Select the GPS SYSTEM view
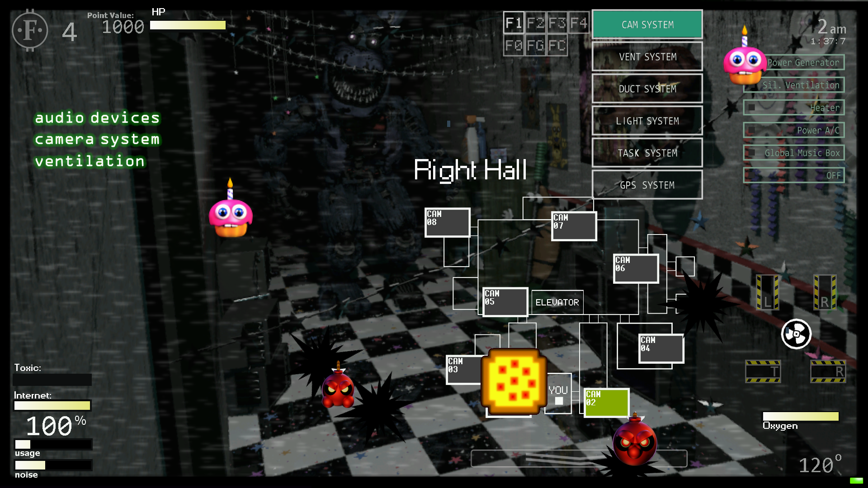Viewport: 868px width, 488px height. click(x=647, y=185)
